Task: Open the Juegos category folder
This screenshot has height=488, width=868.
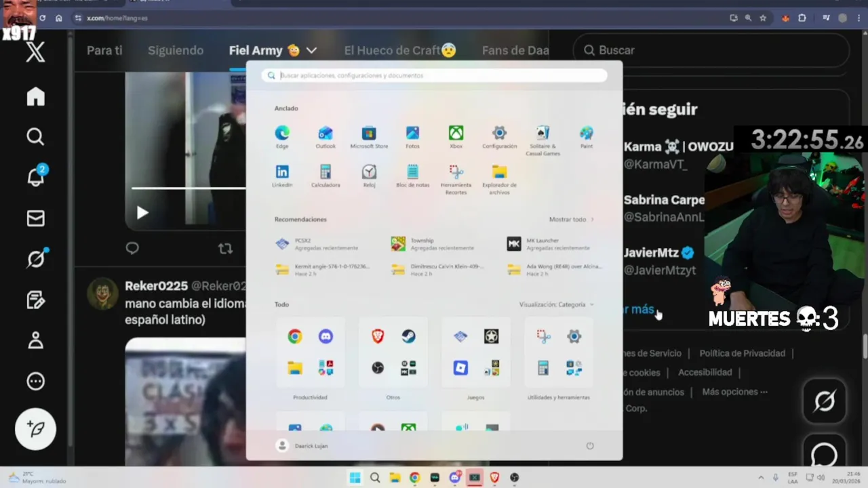Action: click(x=475, y=352)
